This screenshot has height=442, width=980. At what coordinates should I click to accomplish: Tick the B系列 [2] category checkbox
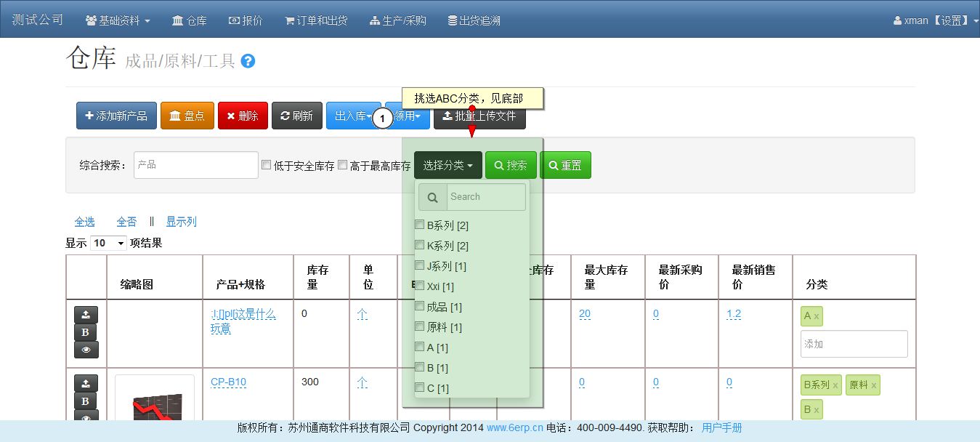(419, 225)
